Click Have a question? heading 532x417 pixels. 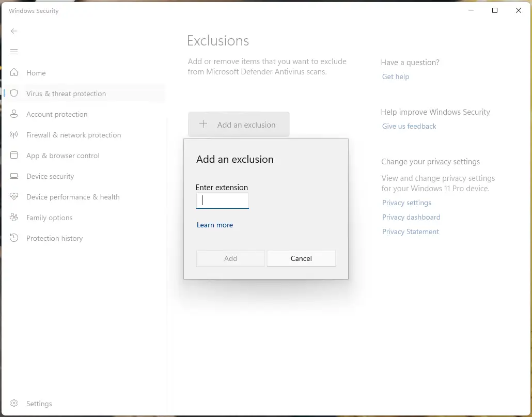(410, 63)
